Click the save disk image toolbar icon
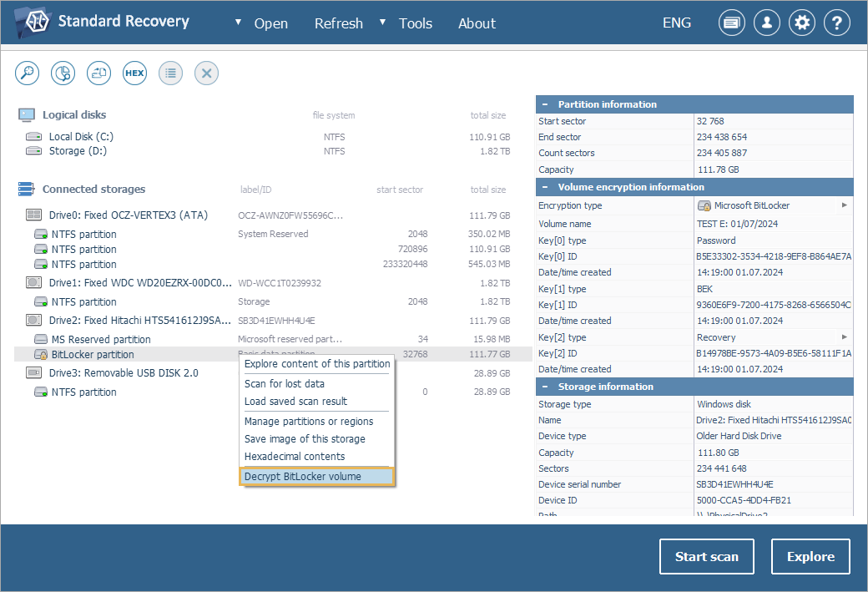The height and width of the screenshot is (592, 868). pos(99,73)
